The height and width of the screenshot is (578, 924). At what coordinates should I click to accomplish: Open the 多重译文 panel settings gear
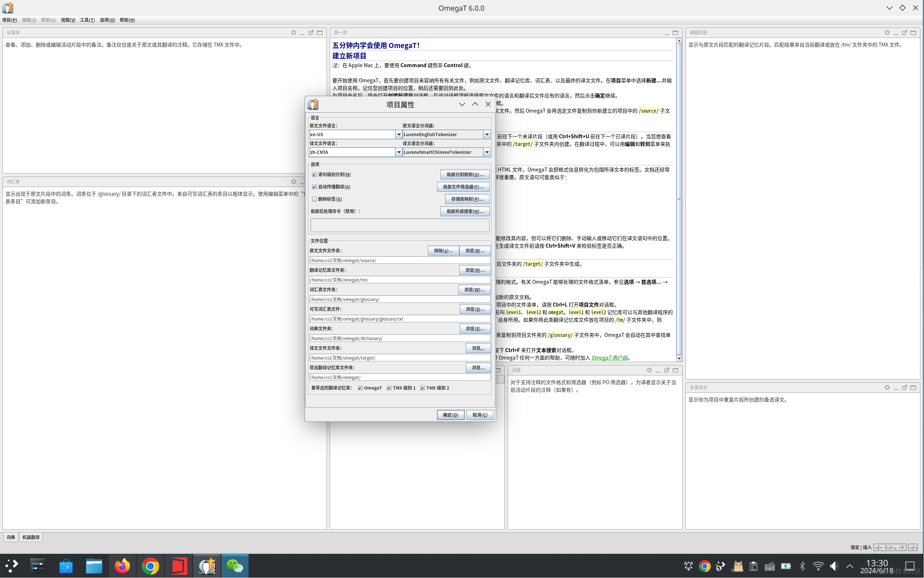887,387
